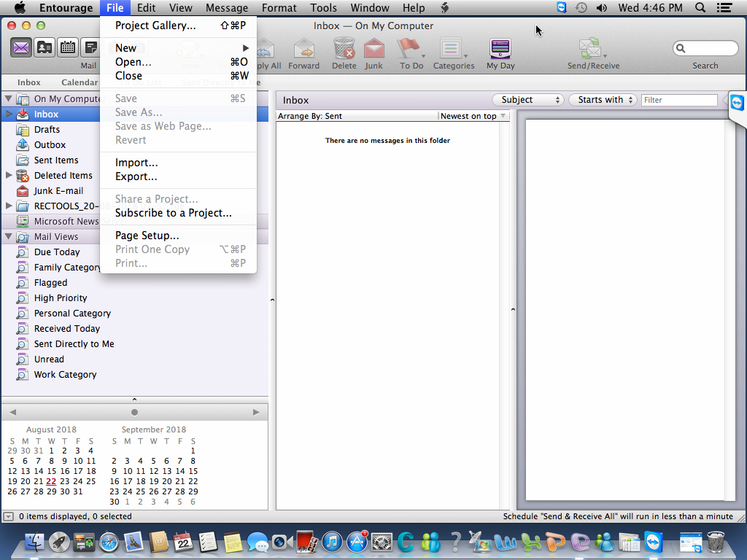Image resolution: width=747 pixels, height=560 pixels.
Task: Click the toolbar Search field
Action: click(705, 48)
